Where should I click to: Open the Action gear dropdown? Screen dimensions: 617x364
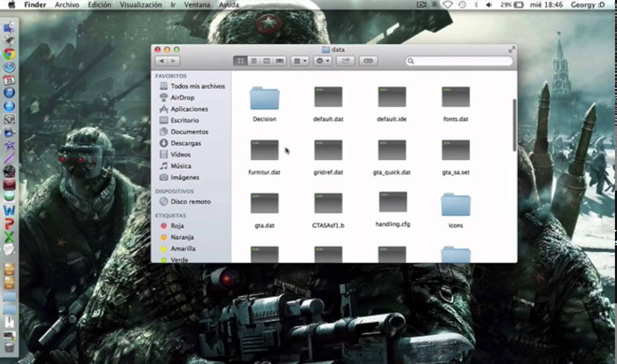(x=322, y=61)
